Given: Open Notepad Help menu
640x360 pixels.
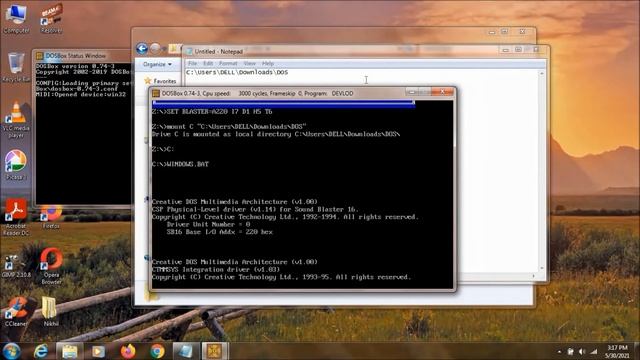Looking at the screenshot, I should coord(268,63).
